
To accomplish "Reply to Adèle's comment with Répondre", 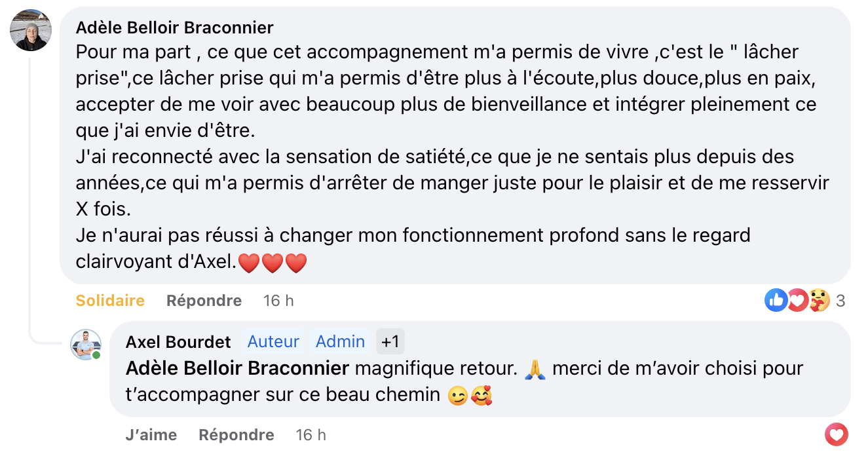I will click(204, 301).
